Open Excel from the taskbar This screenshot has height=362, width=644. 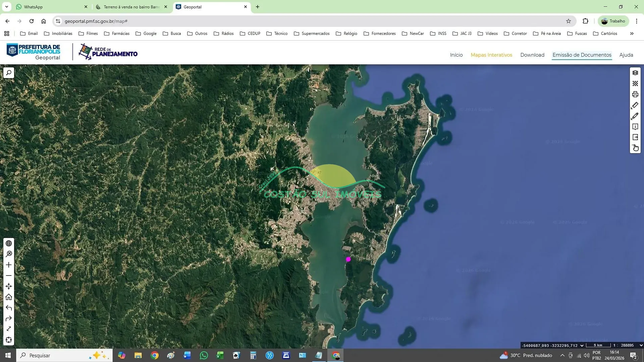[220, 355]
